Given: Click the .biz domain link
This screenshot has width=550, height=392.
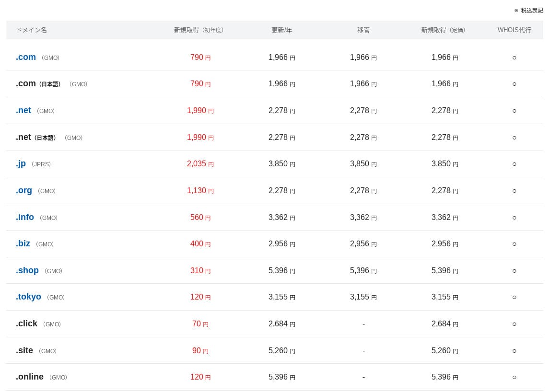Looking at the screenshot, I should [x=23, y=244].
